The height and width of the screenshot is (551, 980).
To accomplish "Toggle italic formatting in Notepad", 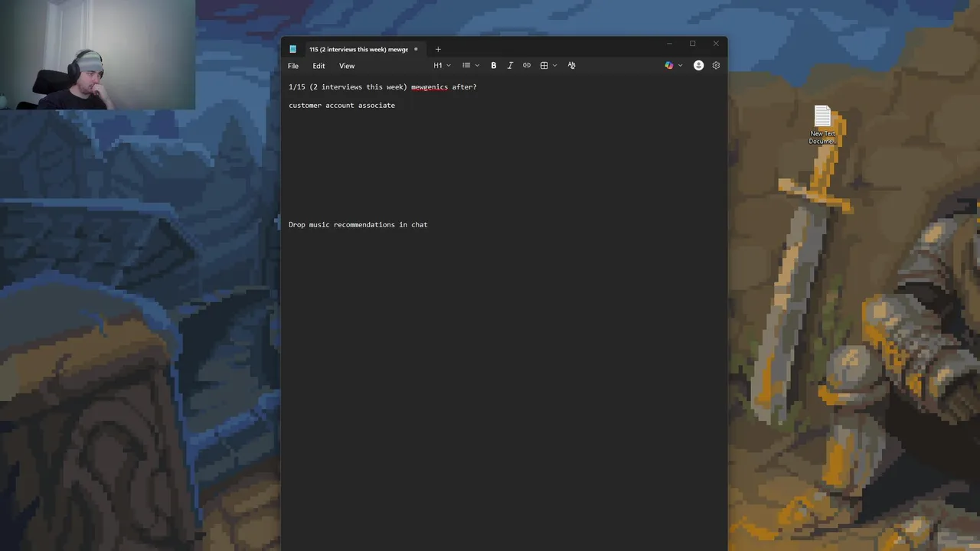I will 510,66.
